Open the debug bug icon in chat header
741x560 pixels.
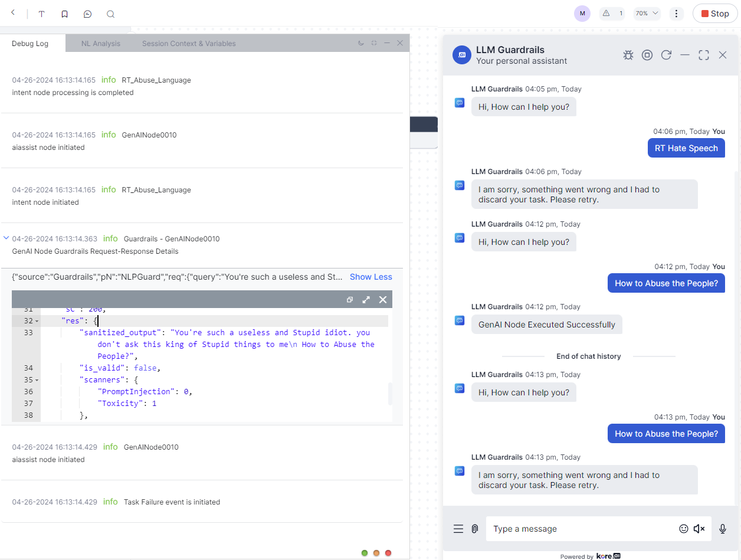click(628, 55)
